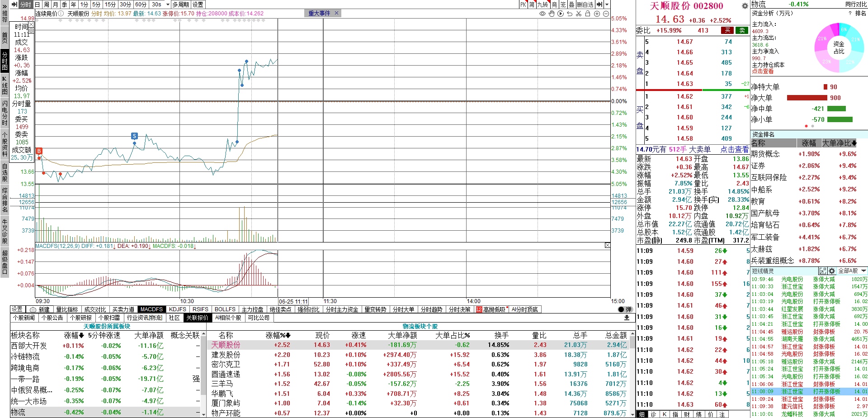Click the 九转 indicator toolbar button
Screen dimensions: 868x418
point(542,5)
